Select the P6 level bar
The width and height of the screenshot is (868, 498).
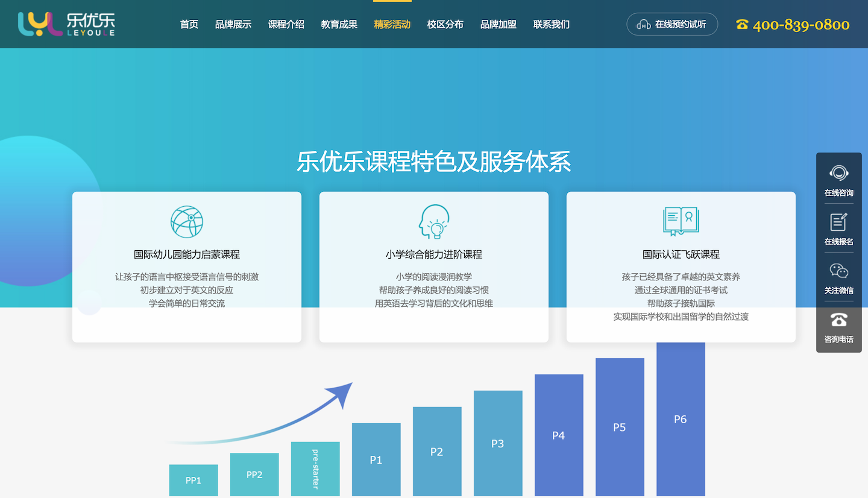681,419
